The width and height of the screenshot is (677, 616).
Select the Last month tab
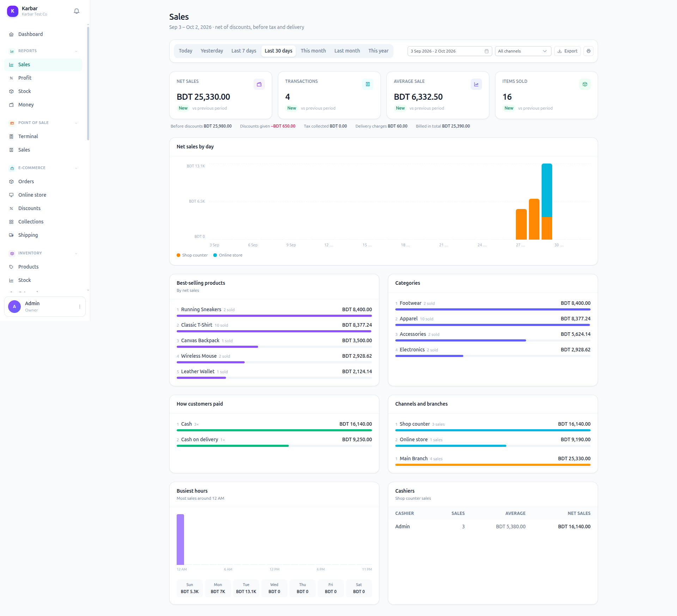click(347, 51)
